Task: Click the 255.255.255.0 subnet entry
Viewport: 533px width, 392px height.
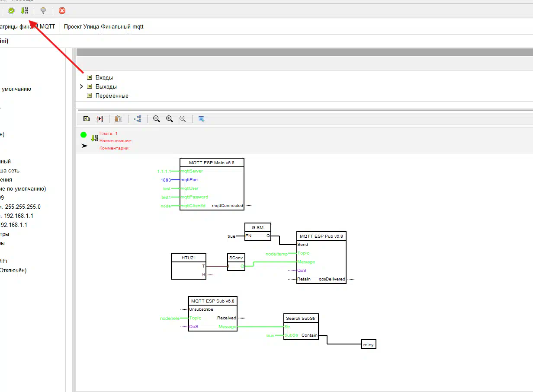Action: [x=20, y=207]
